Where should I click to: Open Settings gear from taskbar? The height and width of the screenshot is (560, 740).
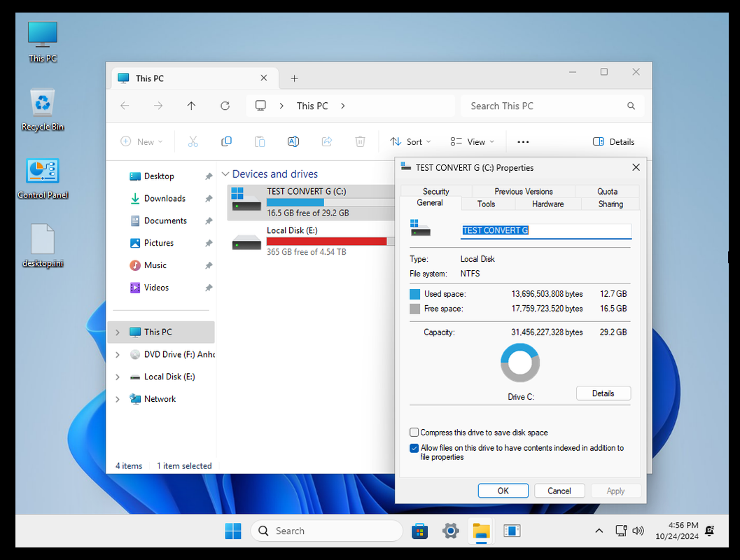point(451,531)
